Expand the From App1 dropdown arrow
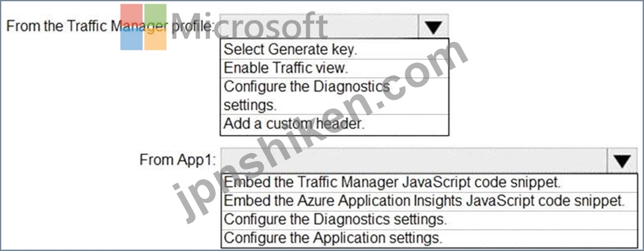The height and width of the screenshot is (251, 644). (x=622, y=160)
